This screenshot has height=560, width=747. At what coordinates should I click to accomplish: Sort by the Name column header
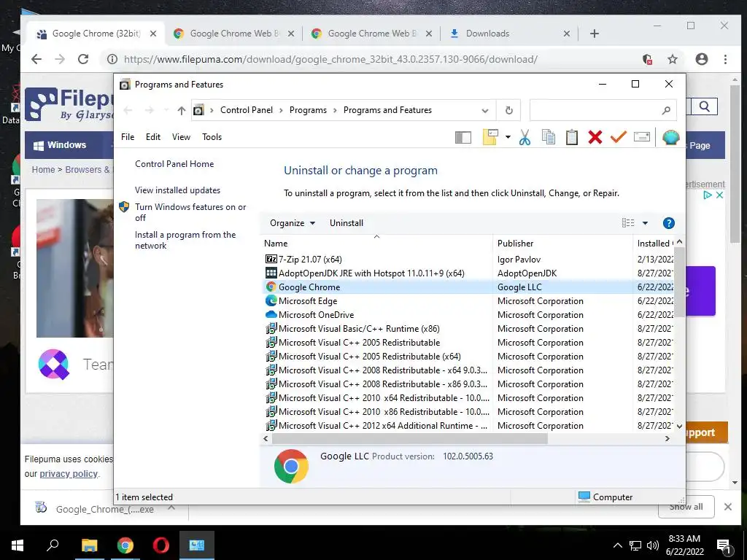376,244
